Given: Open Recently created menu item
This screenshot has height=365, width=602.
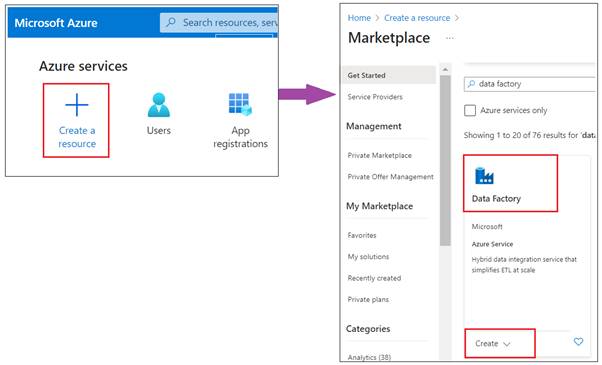Looking at the screenshot, I should [374, 278].
